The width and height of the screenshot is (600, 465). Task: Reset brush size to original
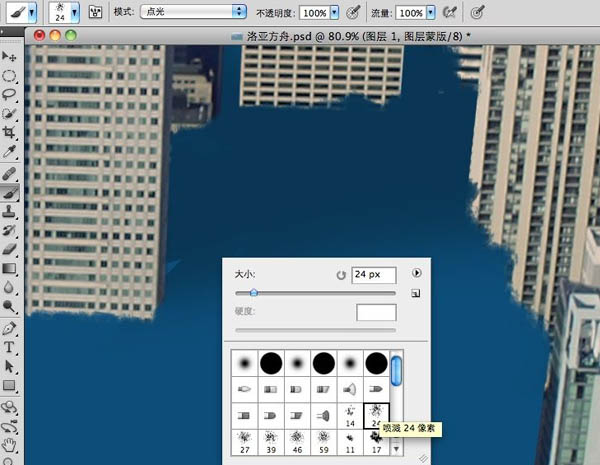(341, 275)
